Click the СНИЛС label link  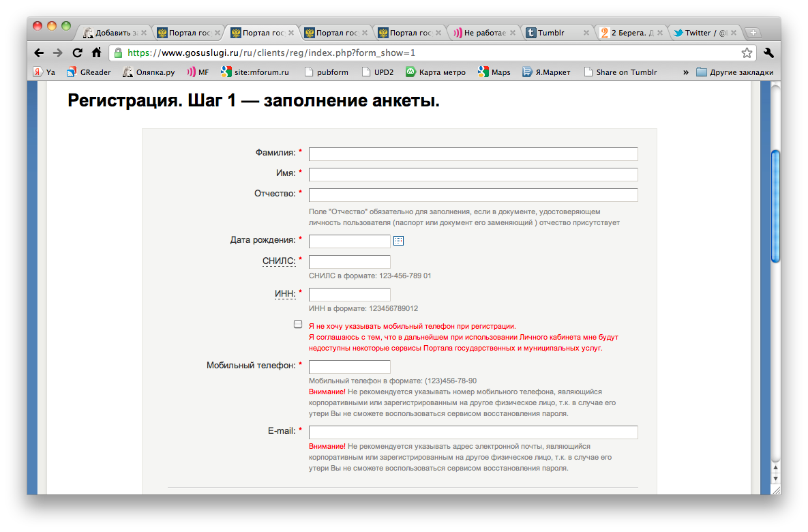279,261
